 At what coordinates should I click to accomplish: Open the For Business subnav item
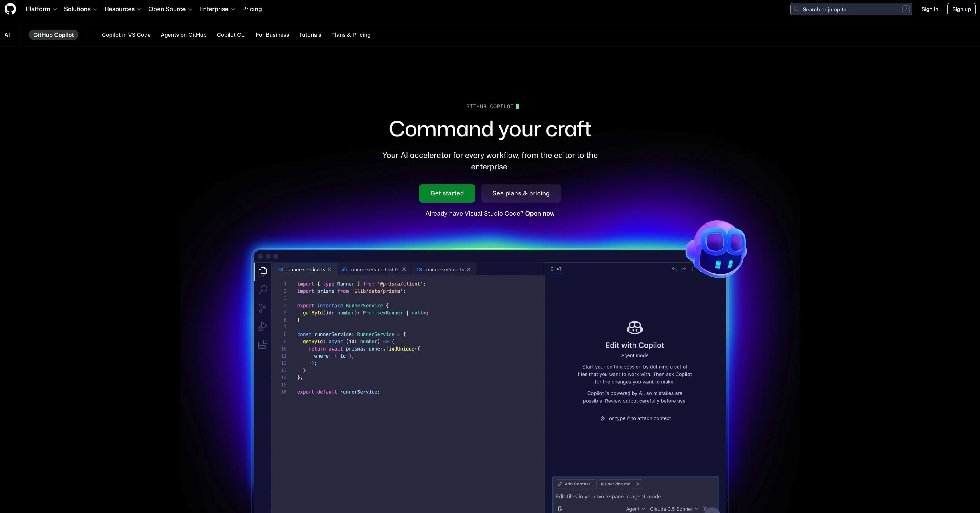click(272, 35)
